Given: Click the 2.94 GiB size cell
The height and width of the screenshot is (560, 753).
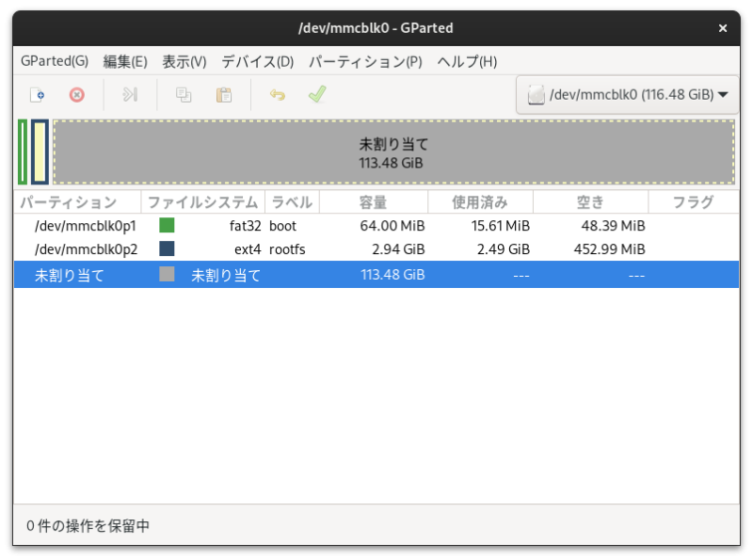Looking at the screenshot, I should [x=398, y=249].
